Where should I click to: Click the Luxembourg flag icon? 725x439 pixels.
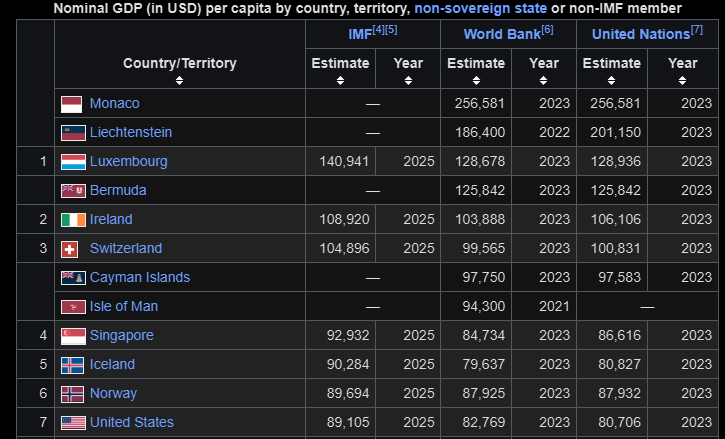click(73, 162)
